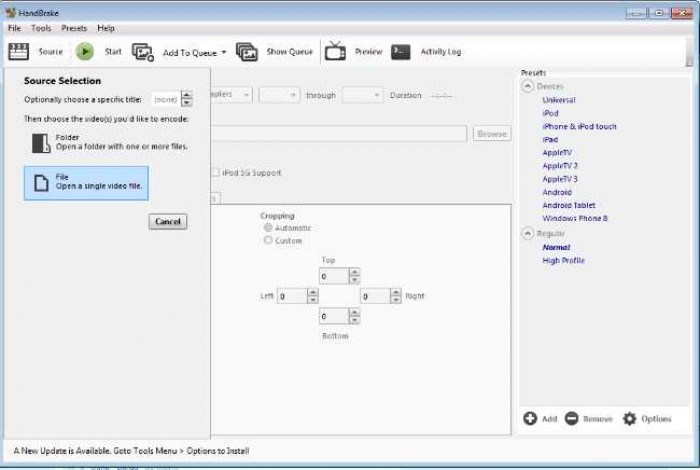Cancel the Source Selection panel
This screenshot has width=700, height=470.
168,221
